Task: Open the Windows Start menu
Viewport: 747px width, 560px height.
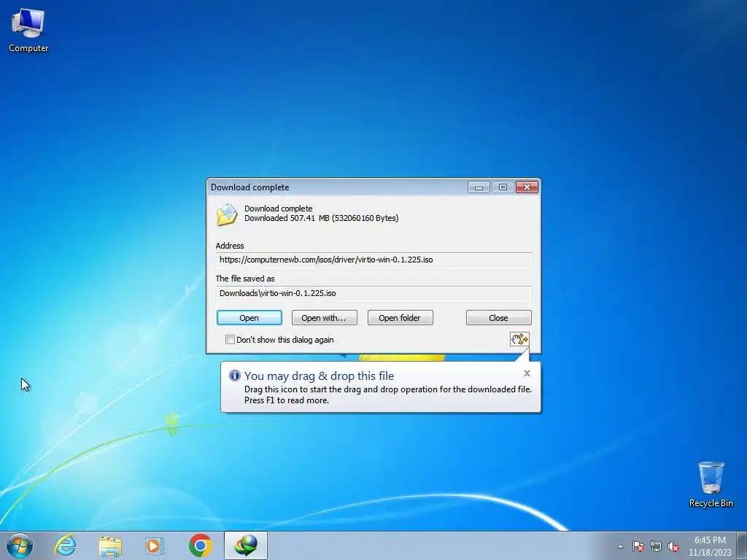Action: (20, 545)
